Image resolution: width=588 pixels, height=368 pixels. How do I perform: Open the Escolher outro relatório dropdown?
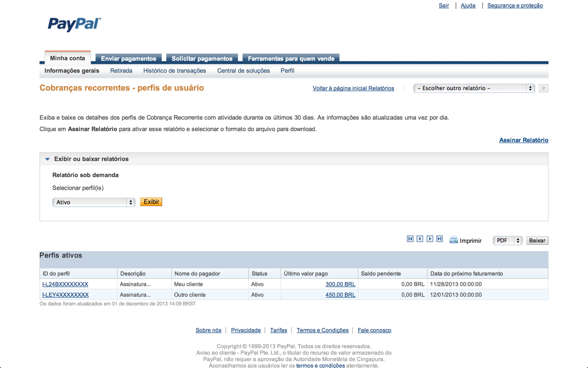474,88
